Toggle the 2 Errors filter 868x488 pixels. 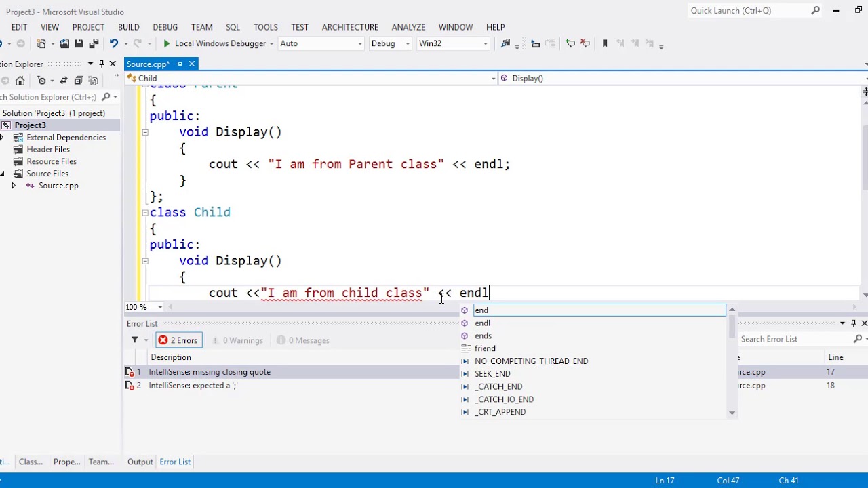tap(178, 340)
